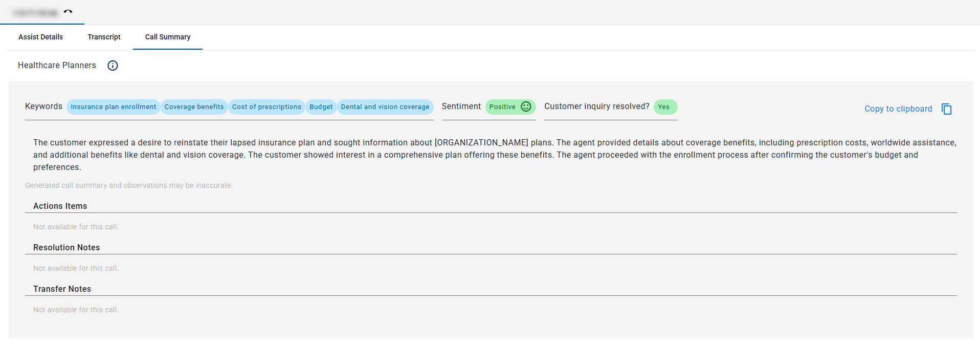
Task: Click the Copy to clipboard link
Action: point(898,109)
